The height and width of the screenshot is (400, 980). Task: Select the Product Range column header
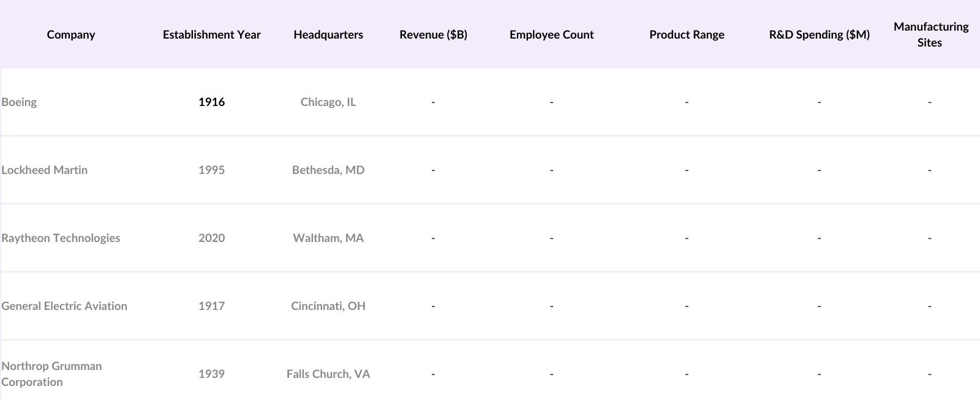(x=687, y=34)
